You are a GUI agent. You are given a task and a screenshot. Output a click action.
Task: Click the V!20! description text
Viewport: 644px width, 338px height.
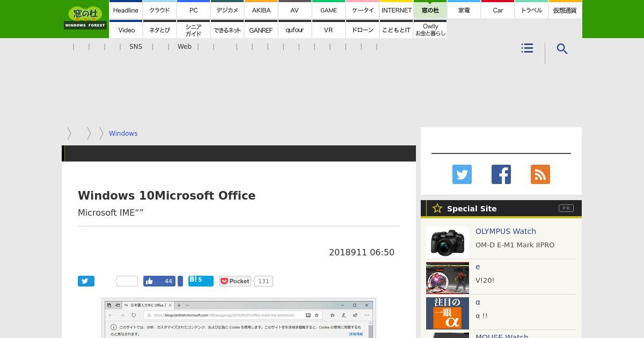(x=485, y=280)
